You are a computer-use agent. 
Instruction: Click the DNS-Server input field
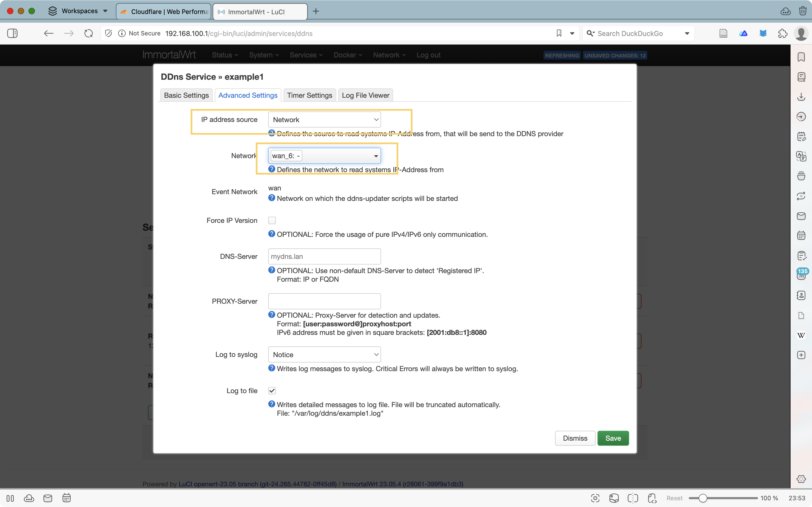[x=324, y=256]
